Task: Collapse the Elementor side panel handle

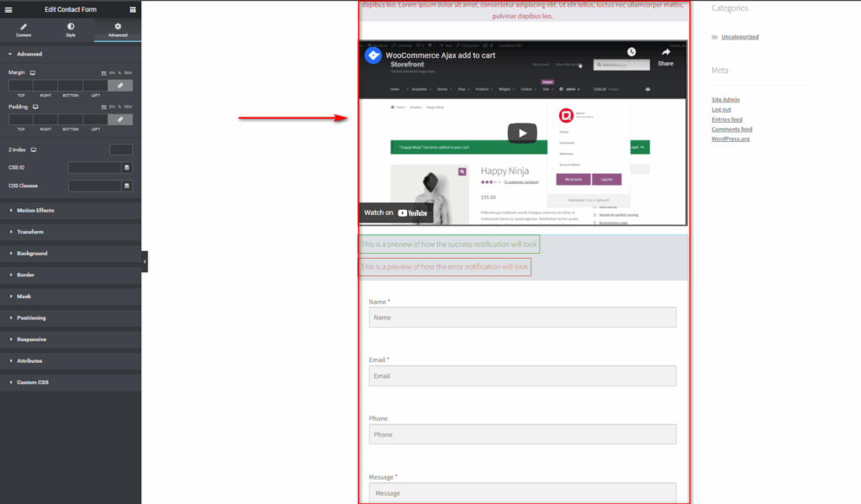Action: pyautogui.click(x=145, y=261)
